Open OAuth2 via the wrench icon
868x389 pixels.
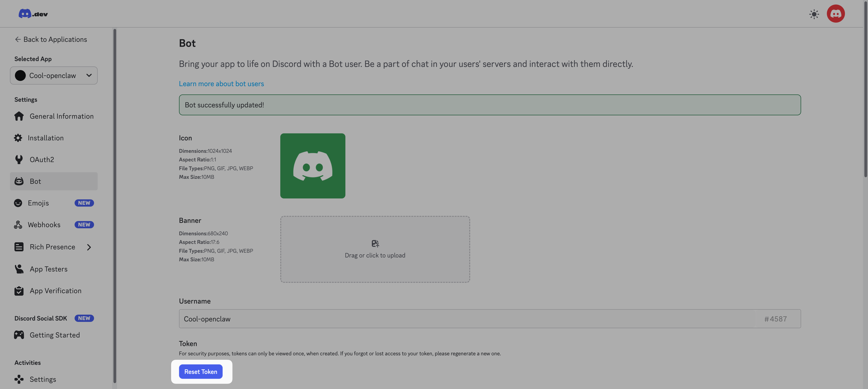[19, 159]
